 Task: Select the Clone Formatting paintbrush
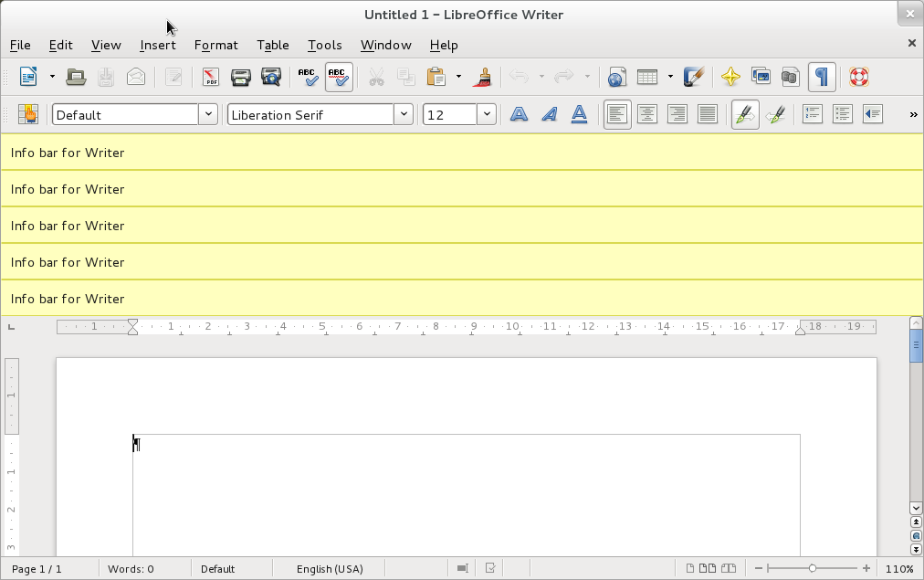coord(483,77)
